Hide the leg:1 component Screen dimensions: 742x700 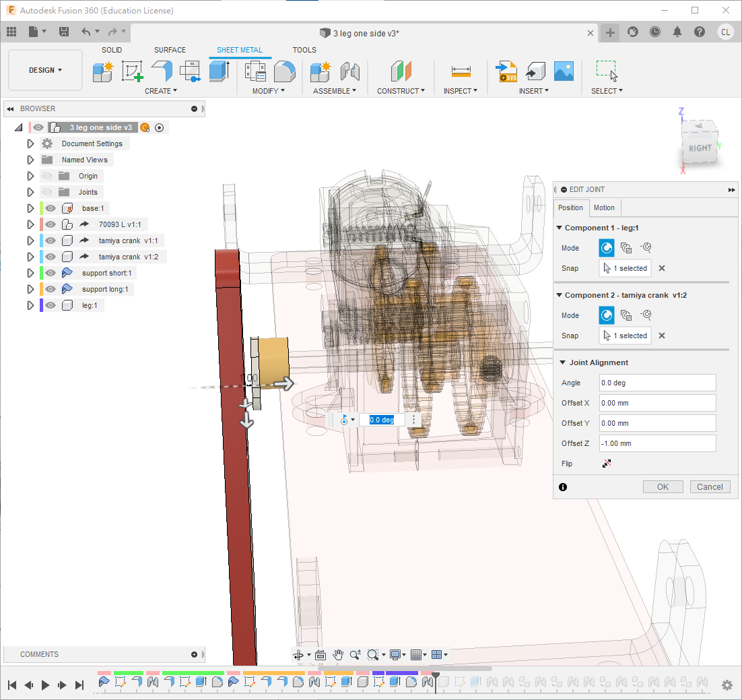(50, 305)
